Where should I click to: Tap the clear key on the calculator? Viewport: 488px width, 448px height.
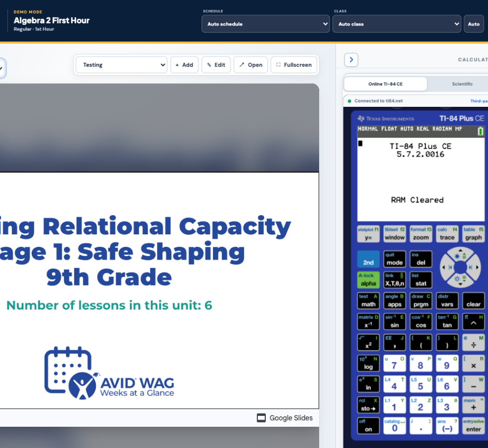coord(473,301)
